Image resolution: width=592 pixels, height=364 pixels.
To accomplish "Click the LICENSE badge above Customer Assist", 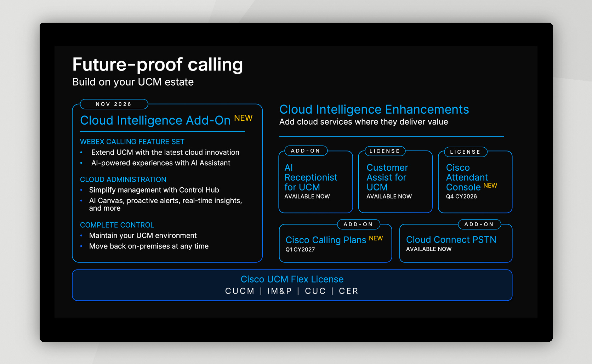I will tap(385, 151).
